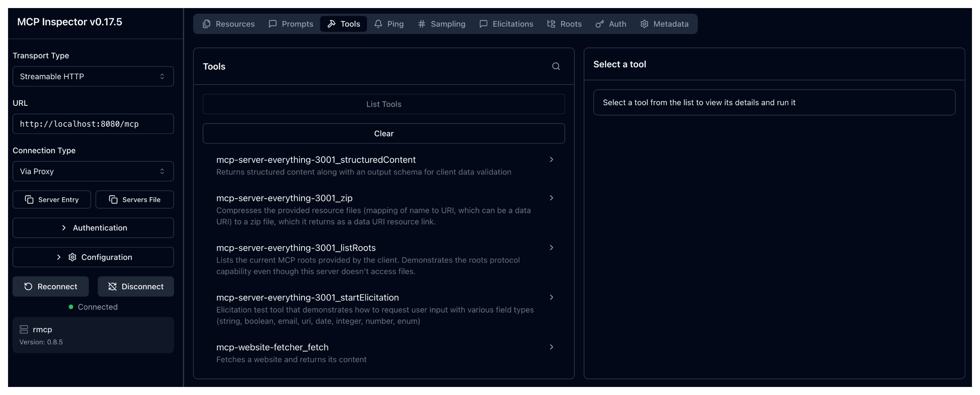
Task: Expand the Configuration section chevron
Action: (59, 257)
